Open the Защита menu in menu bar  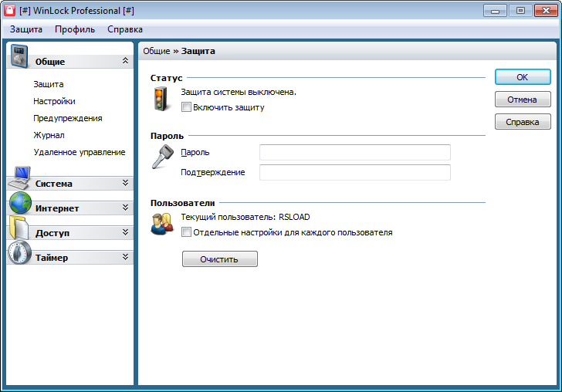25,29
